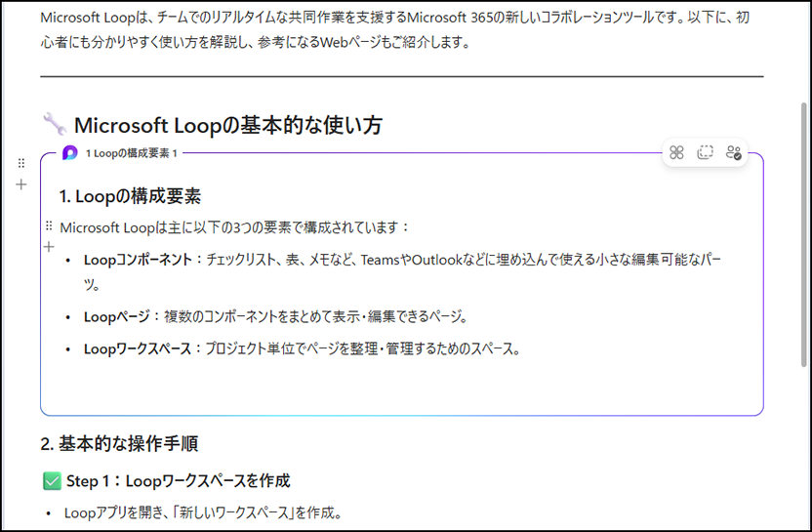Click the plus icon below the outer drag handle
812x532 pixels.
21,184
